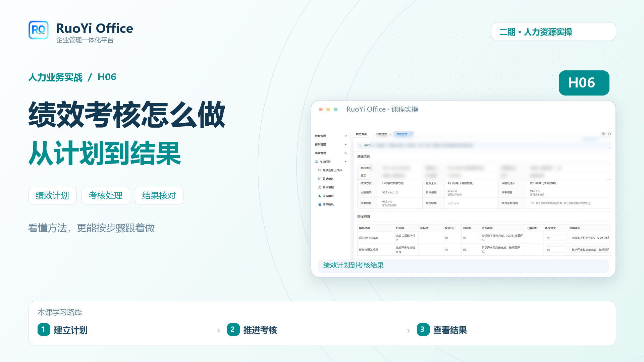Open 自评填报 in the sidebar
The width and height of the screenshot is (644, 362).
click(x=328, y=187)
